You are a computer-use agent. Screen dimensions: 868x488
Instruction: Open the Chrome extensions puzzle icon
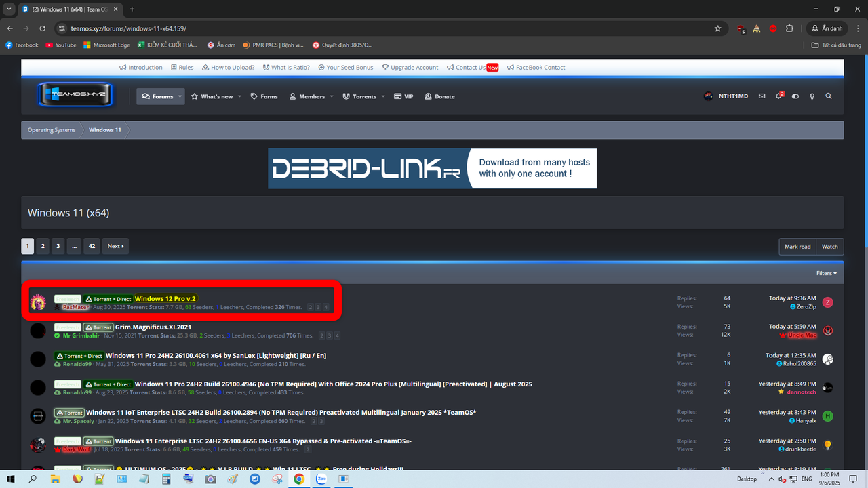point(789,28)
